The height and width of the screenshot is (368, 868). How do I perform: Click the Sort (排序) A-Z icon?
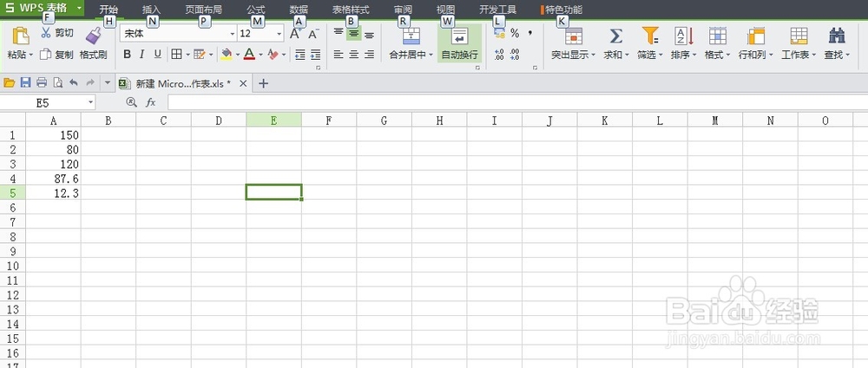tap(684, 36)
